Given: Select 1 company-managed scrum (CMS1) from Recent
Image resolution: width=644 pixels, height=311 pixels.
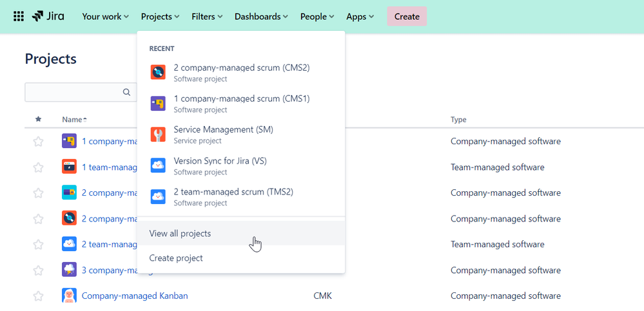Looking at the screenshot, I should (241, 104).
